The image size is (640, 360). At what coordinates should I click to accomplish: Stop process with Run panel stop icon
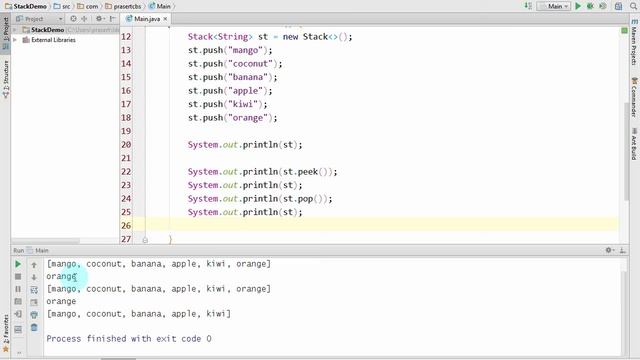point(18,277)
